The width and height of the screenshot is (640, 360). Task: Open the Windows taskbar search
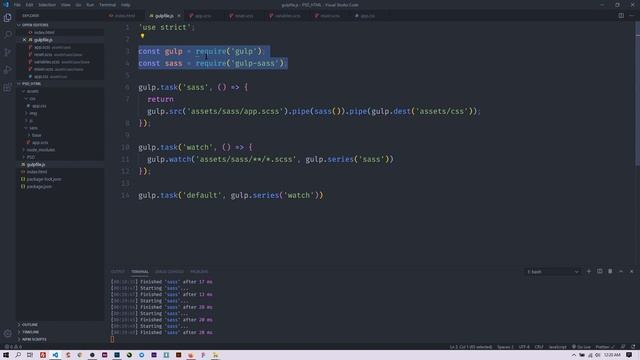(x=18, y=355)
